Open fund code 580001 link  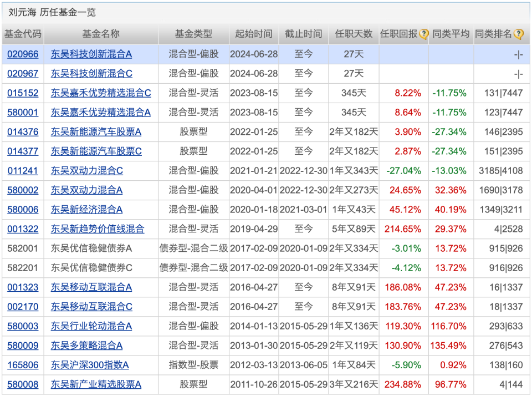(x=23, y=113)
